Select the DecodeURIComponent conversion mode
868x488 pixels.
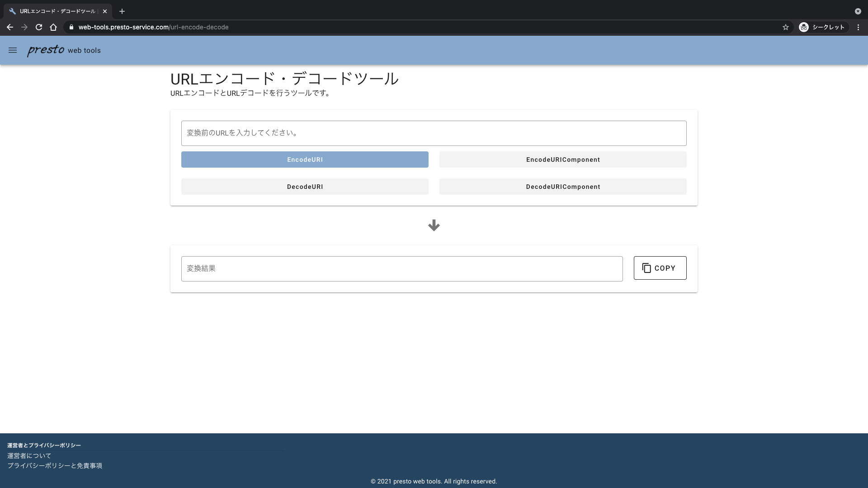point(563,187)
